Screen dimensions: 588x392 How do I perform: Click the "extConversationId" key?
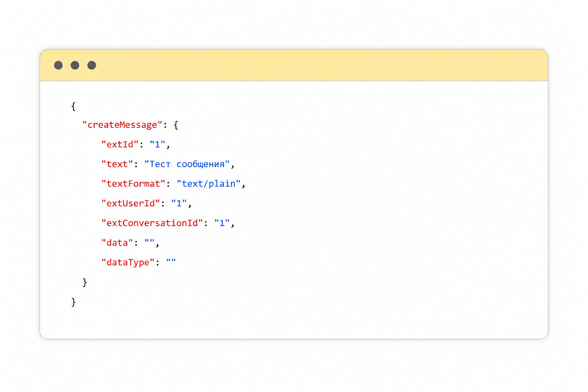point(152,223)
